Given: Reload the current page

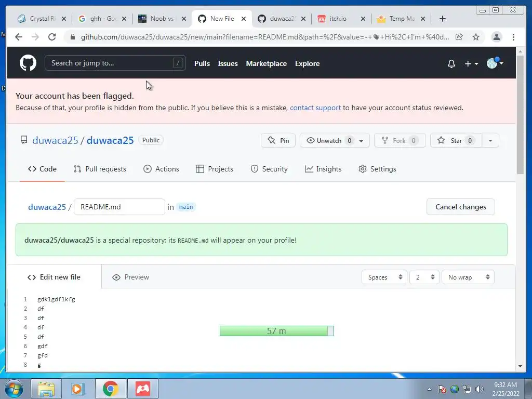Looking at the screenshot, I should [52, 37].
